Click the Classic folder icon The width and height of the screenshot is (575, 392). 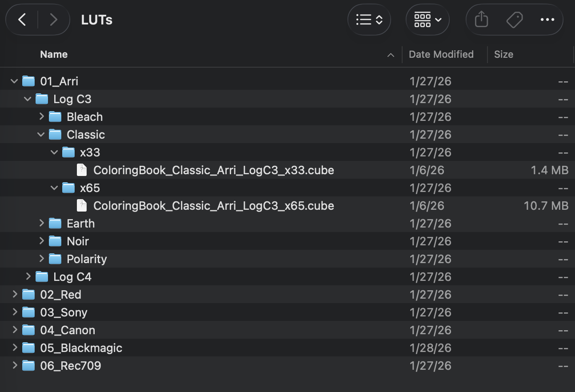[x=55, y=134]
